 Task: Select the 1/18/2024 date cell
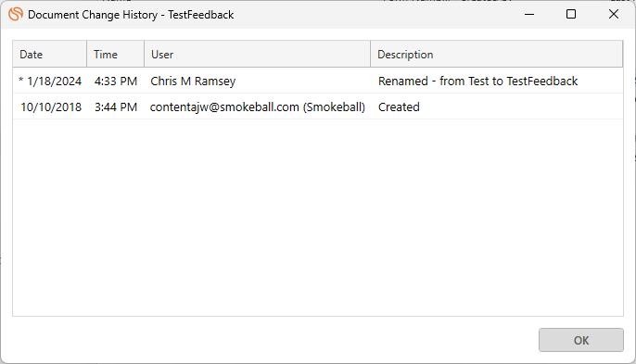[55, 82]
